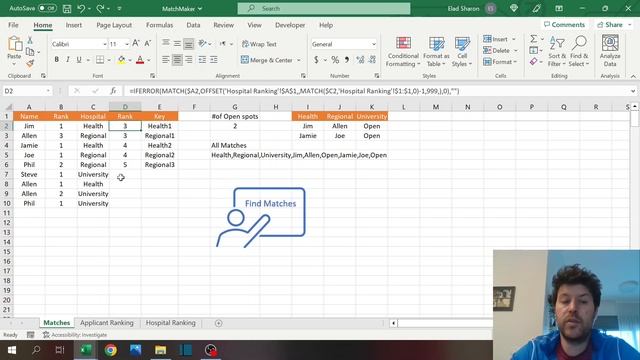Click the Insert Function fx icon
The width and height of the screenshot is (640, 360).
pyautogui.click(x=113, y=91)
